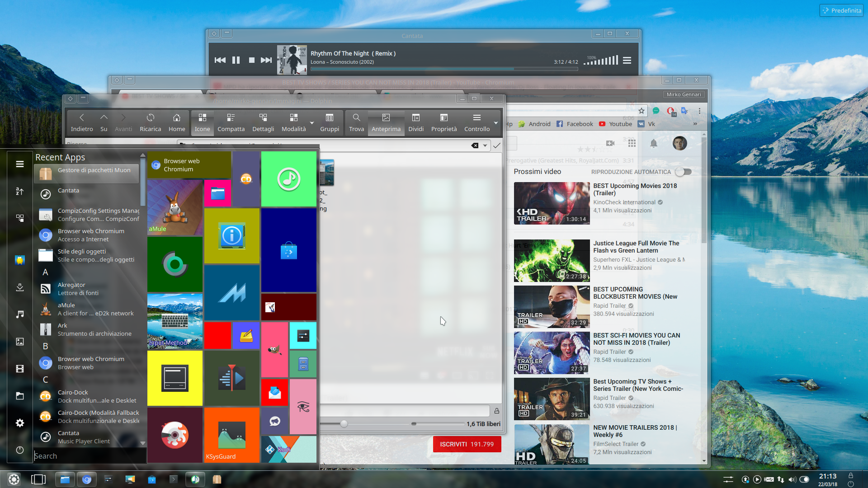The image size is (868, 488).
Task: Open YouTube apps grid icon
Action: 632,143
